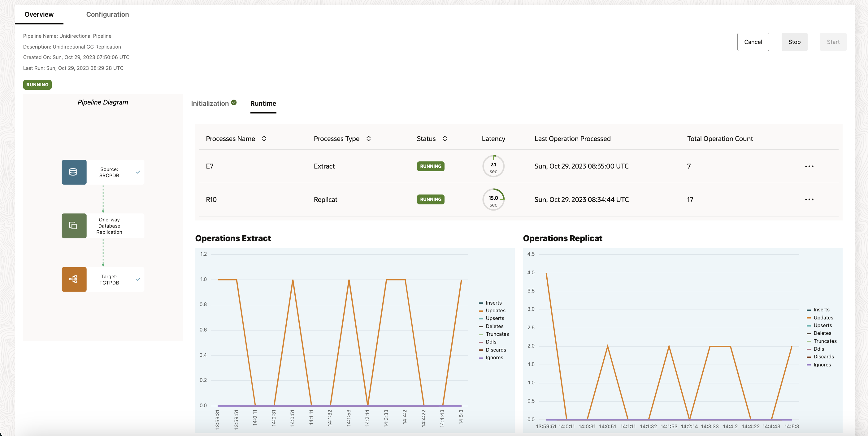Open the three-dot menu for E7 row

click(809, 166)
